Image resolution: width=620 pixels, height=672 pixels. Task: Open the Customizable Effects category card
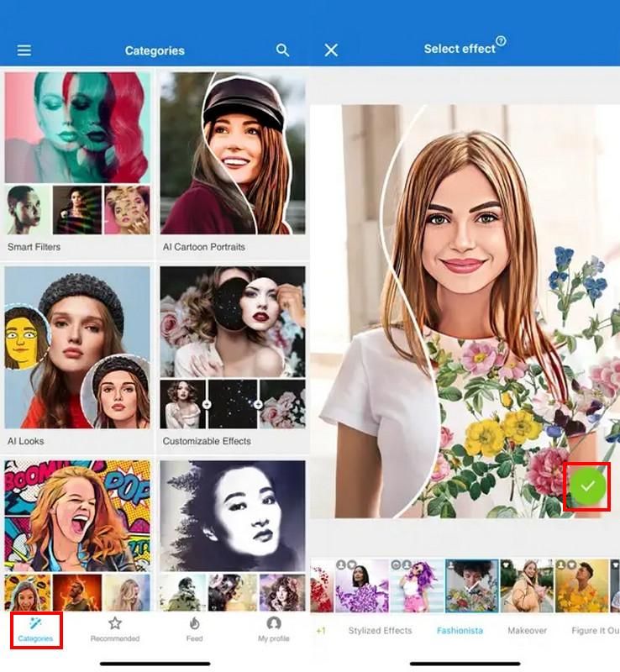pyautogui.click(x=233, y=357)
